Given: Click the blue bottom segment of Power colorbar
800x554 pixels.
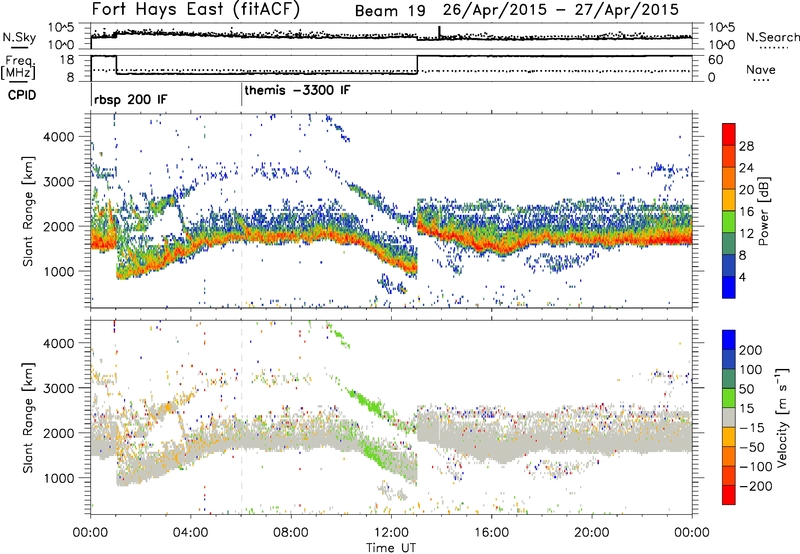Looking at the screenshot, I should (729, 287).
